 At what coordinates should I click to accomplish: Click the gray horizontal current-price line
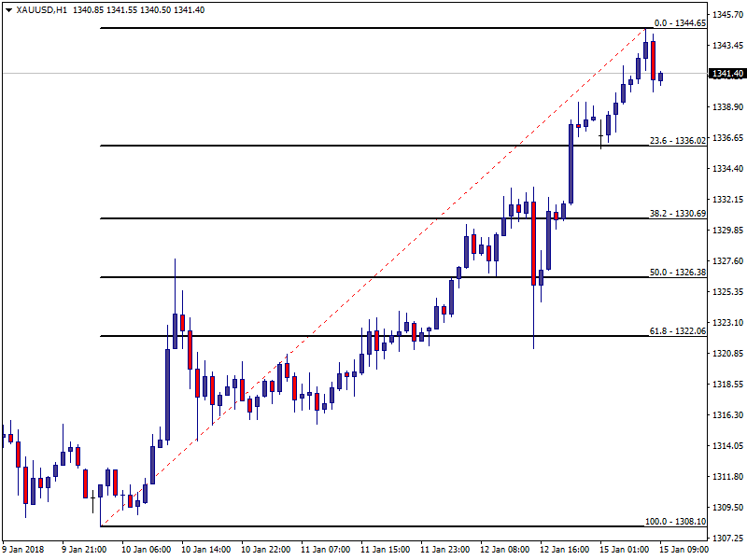(x=280, y=73)
